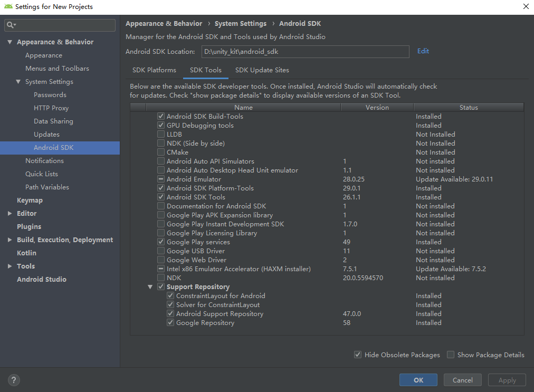Image resolution: width=534 pixels, height=392 pixels.
Task: Click the help question mark icon
Action: coord(14,380)
